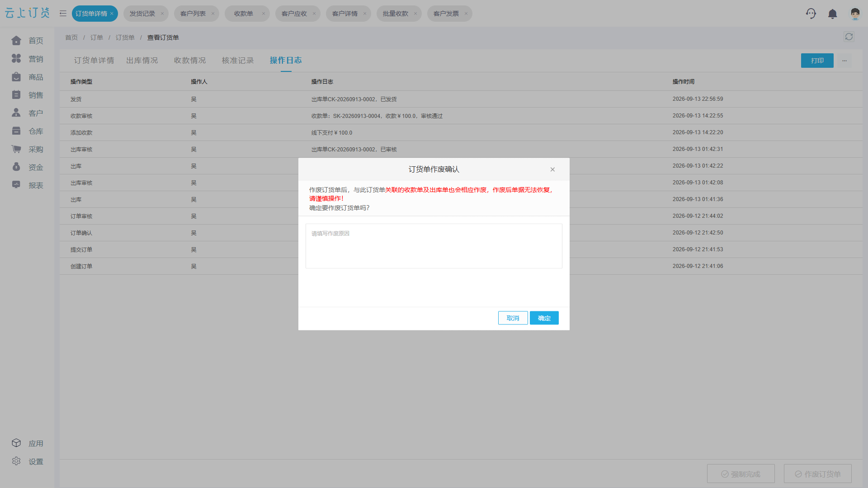Close the 发货记录 tab
Screen dimensions: 868x488
pyautogui.click(x=162, y=14)
